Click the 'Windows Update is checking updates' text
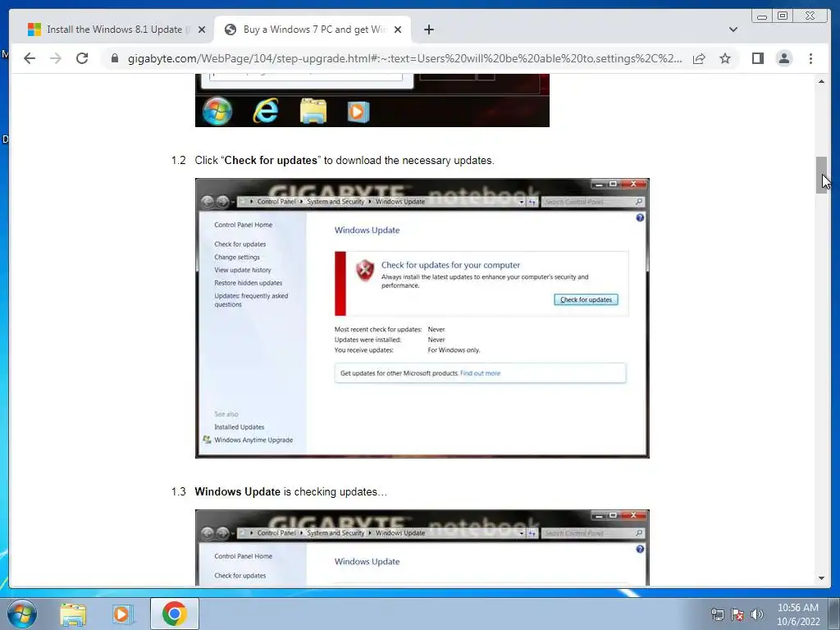Screen dimensions: 840x630 291,492
